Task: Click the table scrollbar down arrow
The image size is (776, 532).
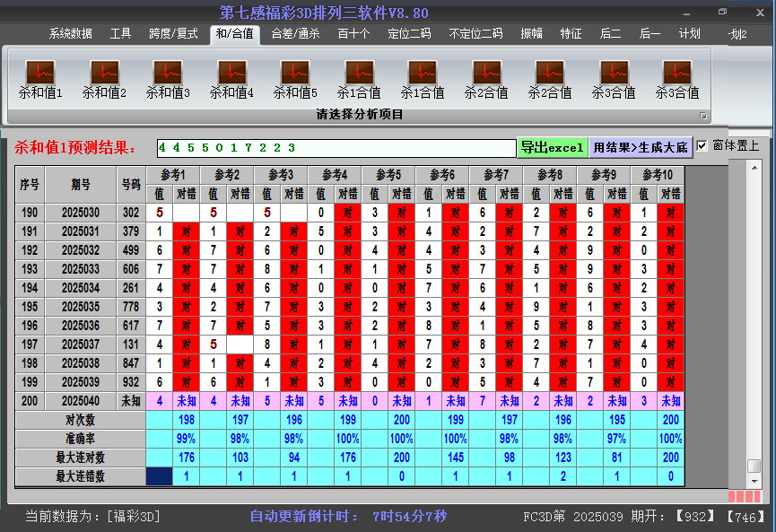Action: [754, 481]
